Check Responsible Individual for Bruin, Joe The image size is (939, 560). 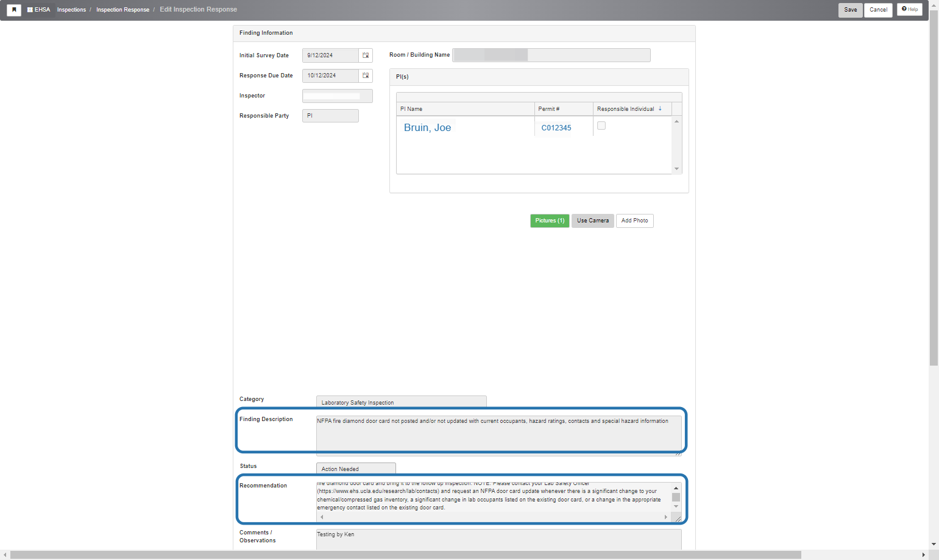click(601, 126)
